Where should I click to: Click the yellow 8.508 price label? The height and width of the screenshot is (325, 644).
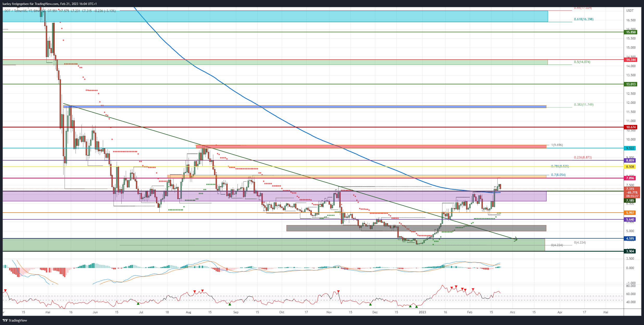[630, 167]
